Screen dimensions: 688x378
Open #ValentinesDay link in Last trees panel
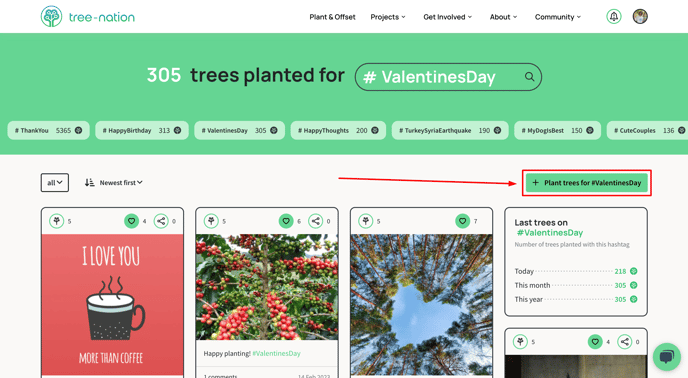coord(550,233)
